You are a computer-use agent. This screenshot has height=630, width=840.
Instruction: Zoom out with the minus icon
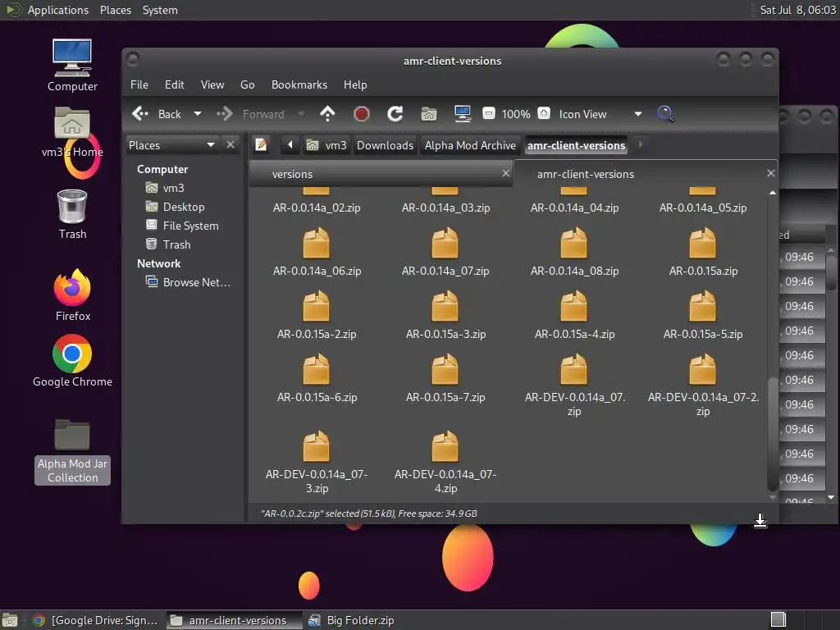(x=488, y=114)
